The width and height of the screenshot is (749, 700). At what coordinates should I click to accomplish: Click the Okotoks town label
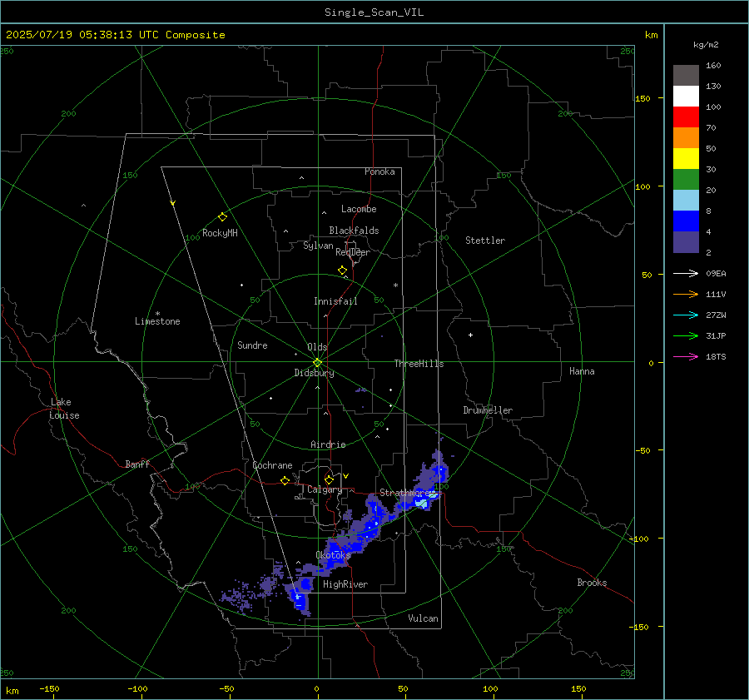coord(333,555)
